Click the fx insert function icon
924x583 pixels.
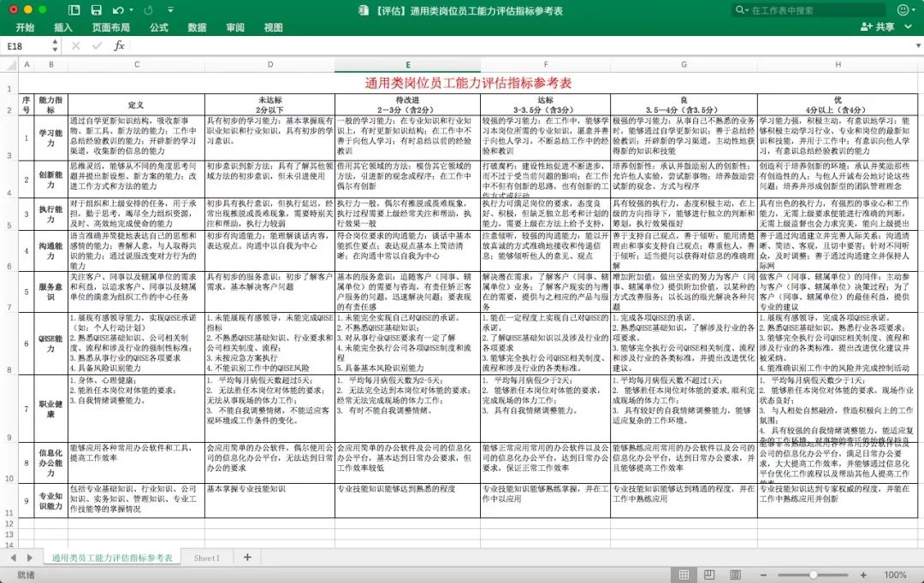click(x=119, y=46)
